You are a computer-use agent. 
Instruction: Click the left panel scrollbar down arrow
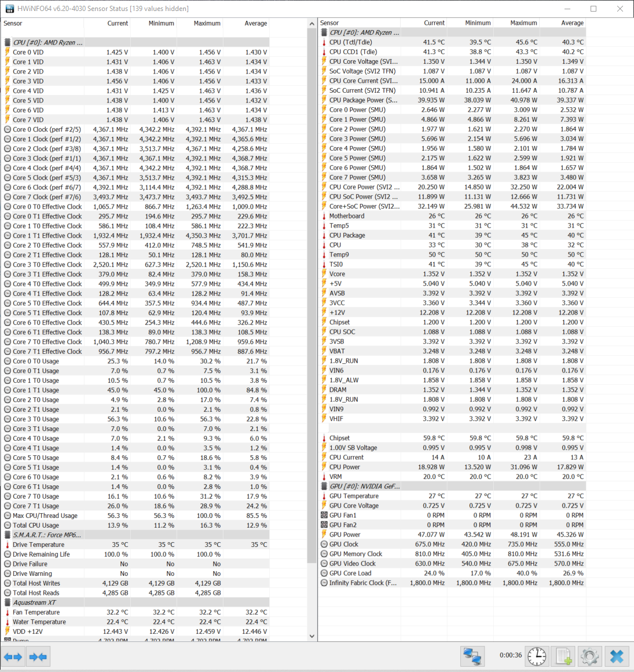(312, 636)
